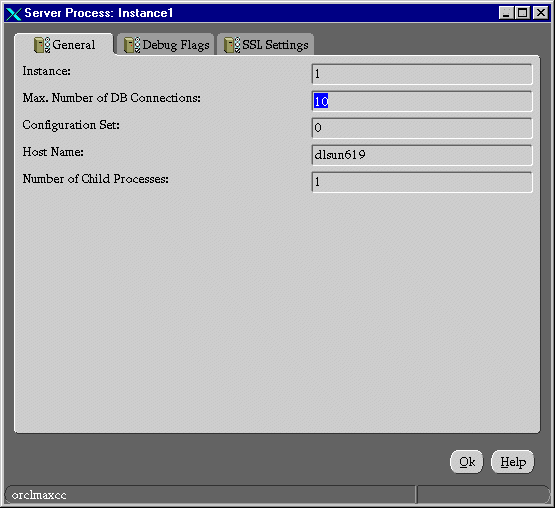The image size is (555, 508).
Task: Click the Number of Child Processes field
Action: pos(422,182)
